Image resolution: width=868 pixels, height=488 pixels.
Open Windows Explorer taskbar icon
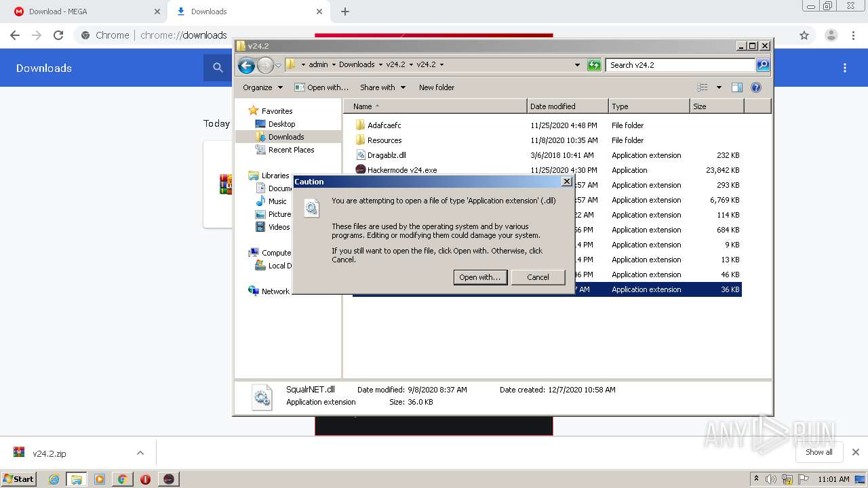pos(77,479)
